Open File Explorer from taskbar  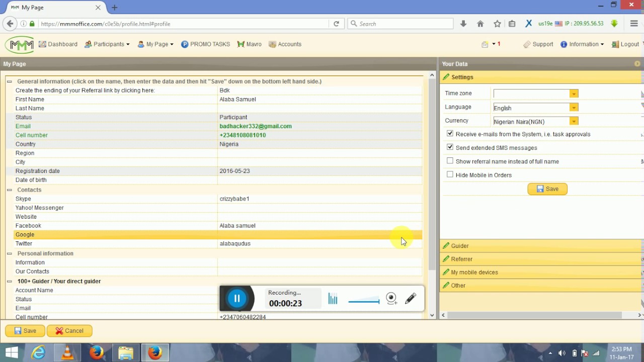coord(126,353)
